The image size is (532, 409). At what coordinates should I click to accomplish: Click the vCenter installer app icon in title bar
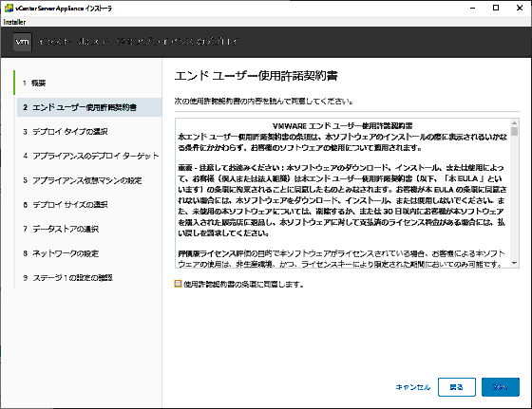tap(9, 8)
